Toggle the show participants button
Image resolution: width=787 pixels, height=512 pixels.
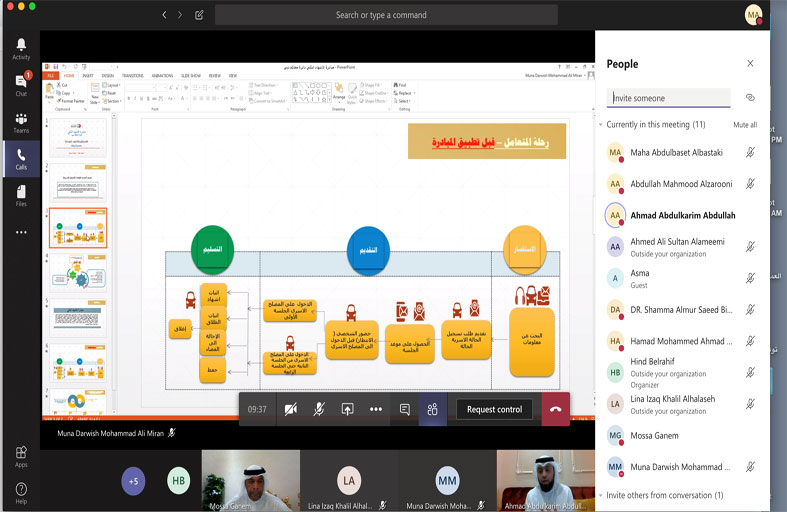433,409
